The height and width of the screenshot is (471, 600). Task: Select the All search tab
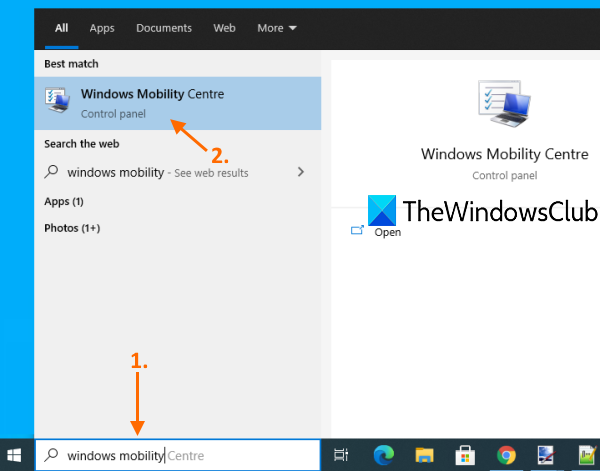61,28
